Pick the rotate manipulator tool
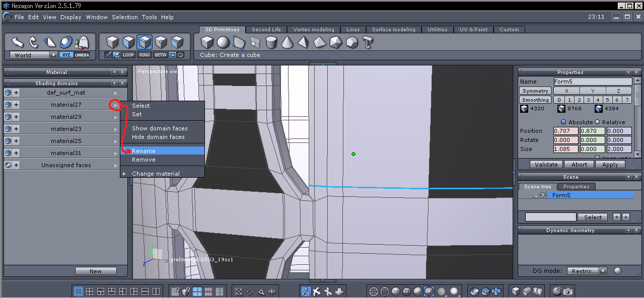 pyautogui.click(x=34, y=42)
